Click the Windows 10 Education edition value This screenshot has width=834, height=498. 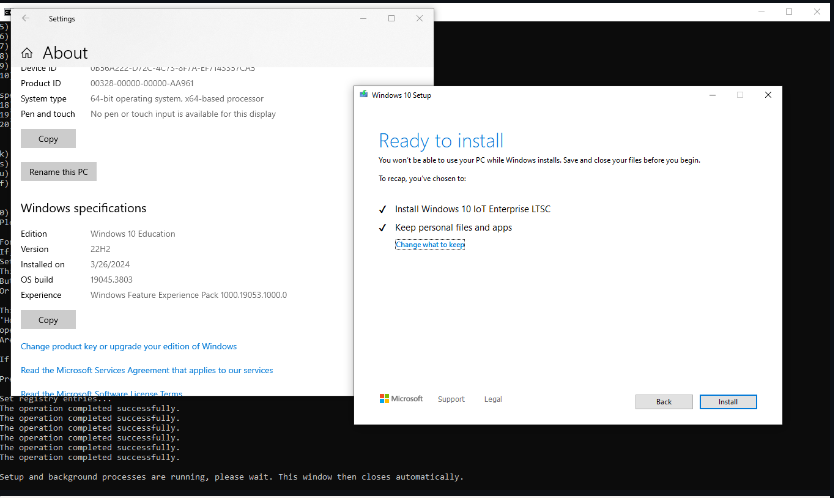(x=132, y=234)
